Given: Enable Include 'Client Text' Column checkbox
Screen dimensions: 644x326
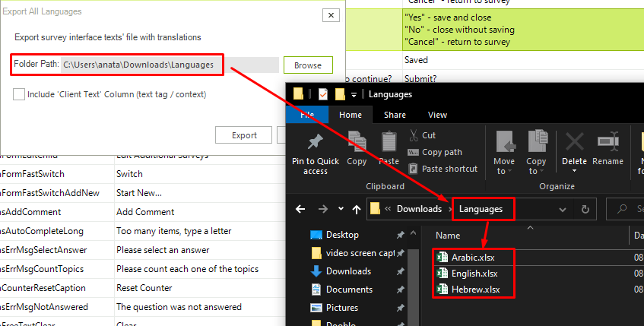Looking at the screenshot, I should click(x=19, y=94).
